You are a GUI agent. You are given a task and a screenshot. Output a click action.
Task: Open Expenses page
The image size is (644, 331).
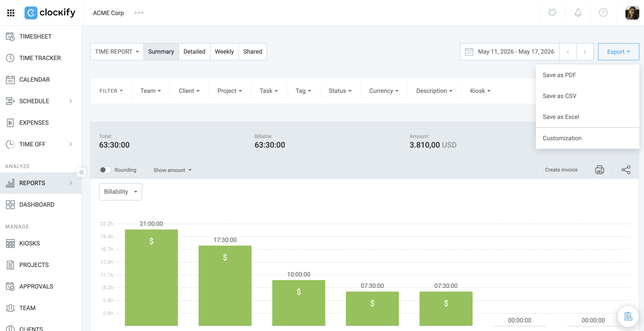tap(41, 123)
